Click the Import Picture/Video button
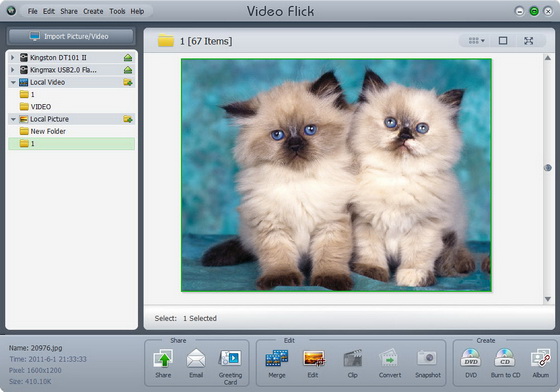Image resolution: width=560 pixels, height=392 pixels. (x=71, y=36)
